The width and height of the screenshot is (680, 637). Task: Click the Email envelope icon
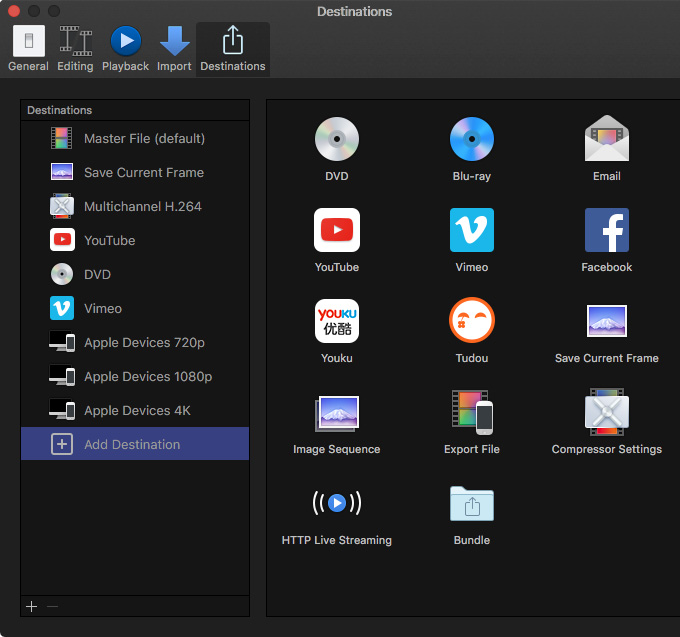[607, 138]
